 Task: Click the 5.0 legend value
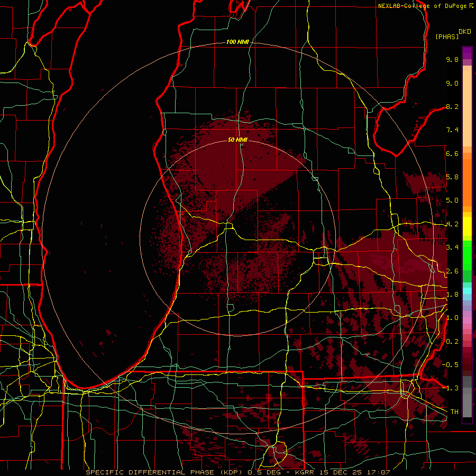(x=452, y=200)
